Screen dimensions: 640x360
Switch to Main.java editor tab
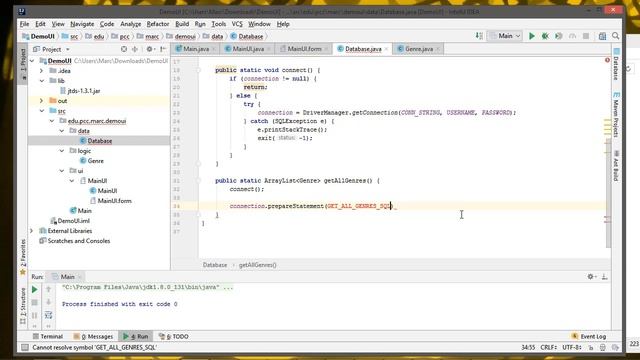point(196,49)
